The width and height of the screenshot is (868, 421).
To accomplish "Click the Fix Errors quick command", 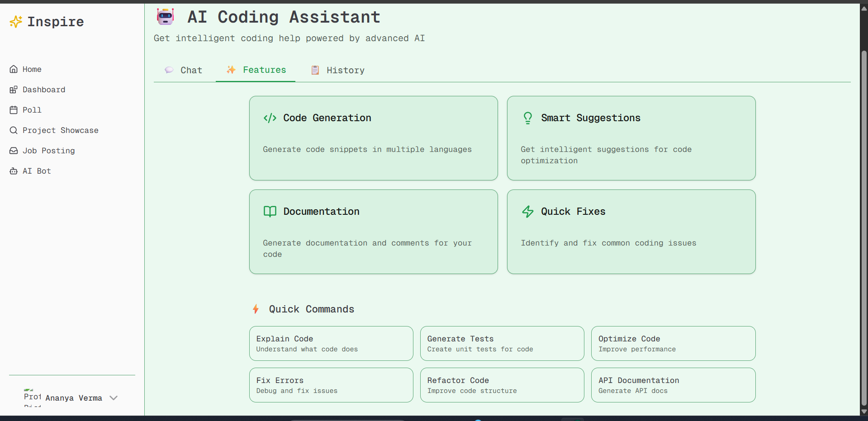I will (331, 385).
